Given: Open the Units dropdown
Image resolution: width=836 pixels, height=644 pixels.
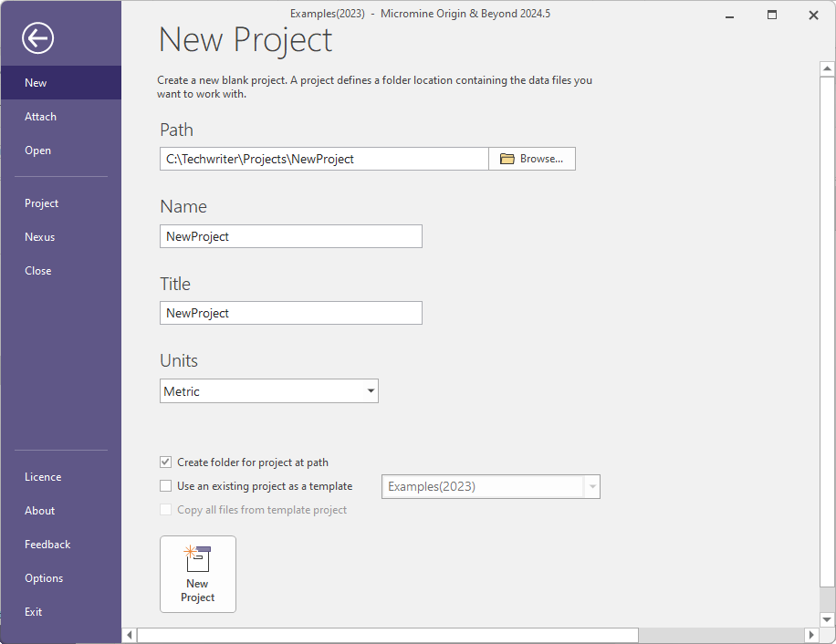Looking at the screenshot, I should point(370,390).
